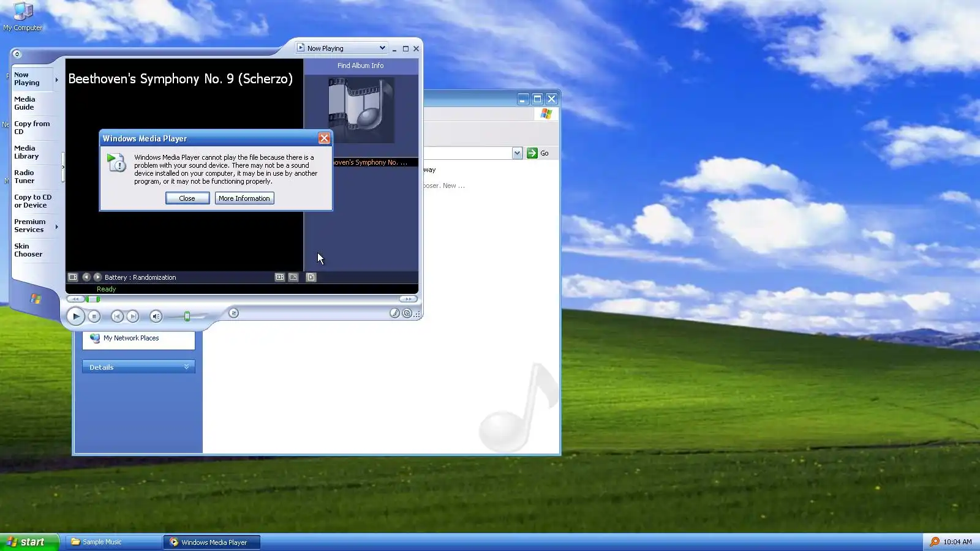Click the 10:04 AM clock
Viewport: 980px width, 551px height.
957,542
